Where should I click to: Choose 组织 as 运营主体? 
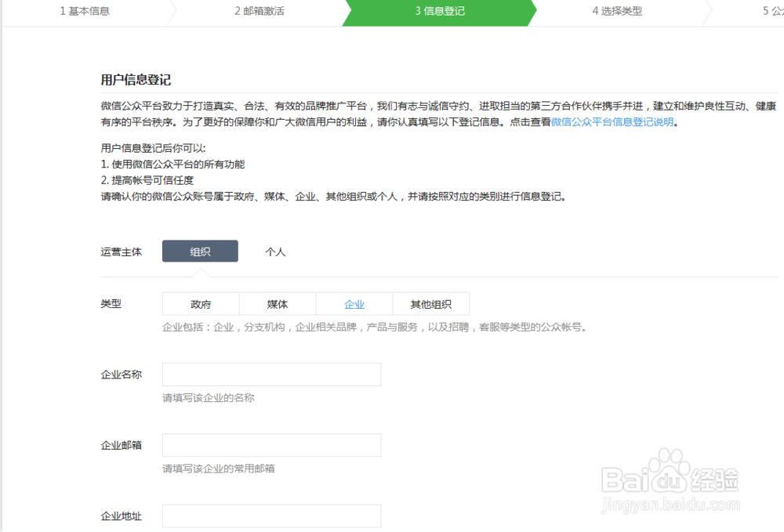[200, 252]
